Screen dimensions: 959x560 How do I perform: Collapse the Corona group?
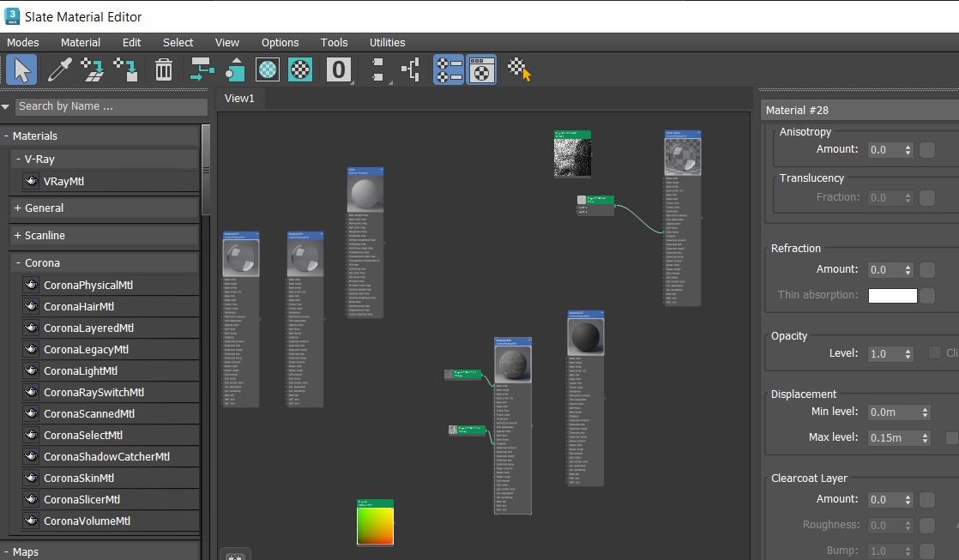click(18, 263)
